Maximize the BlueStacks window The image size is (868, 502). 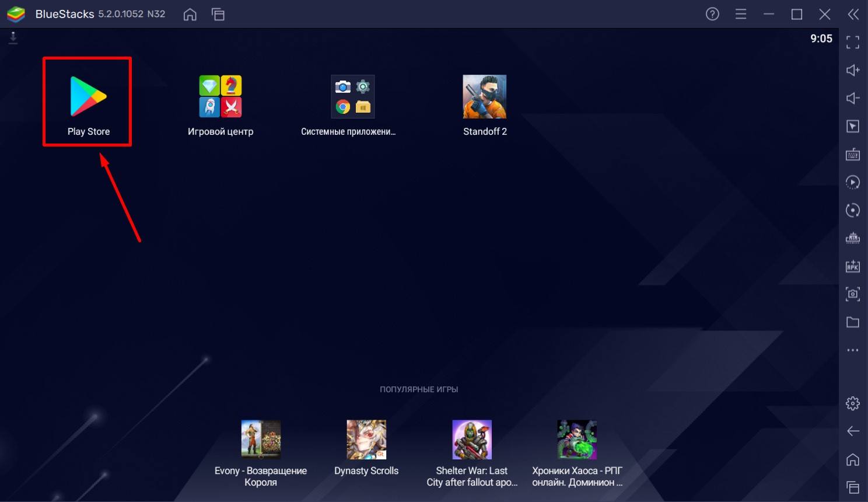tap(797, 14)
